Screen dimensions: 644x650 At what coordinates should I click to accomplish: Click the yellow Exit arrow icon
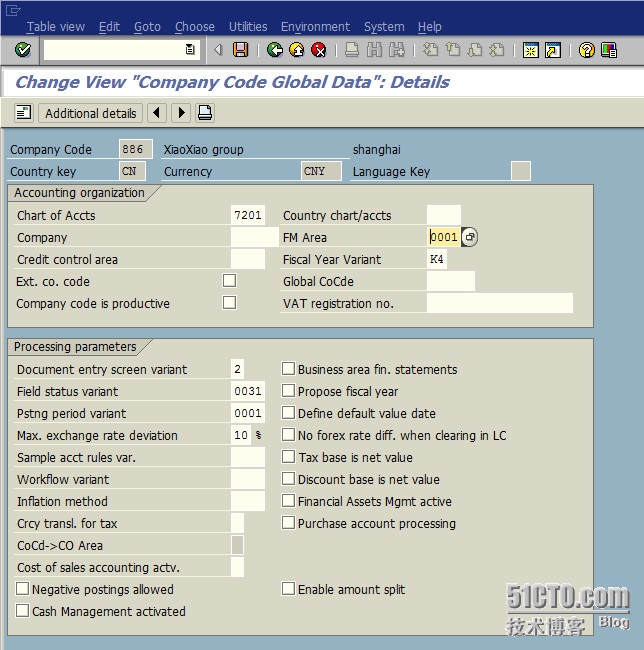pos(297,50)
